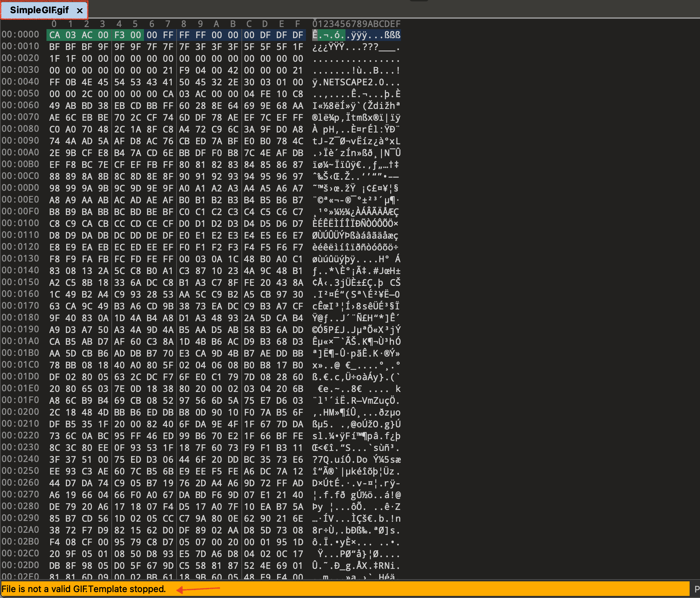Click address label 00:0040
The height and width of the screenshot is (598, 700).
coord(20,82)
